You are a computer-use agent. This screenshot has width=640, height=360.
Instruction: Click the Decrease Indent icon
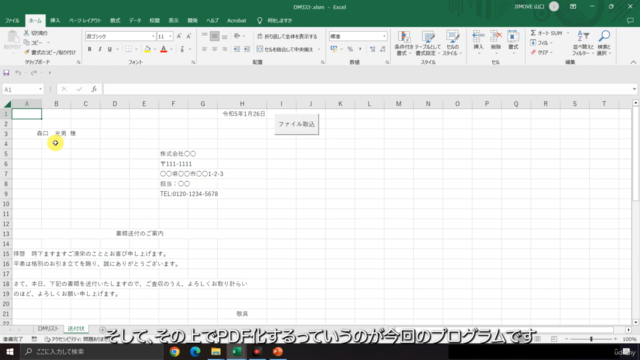[x=237, y=49]
